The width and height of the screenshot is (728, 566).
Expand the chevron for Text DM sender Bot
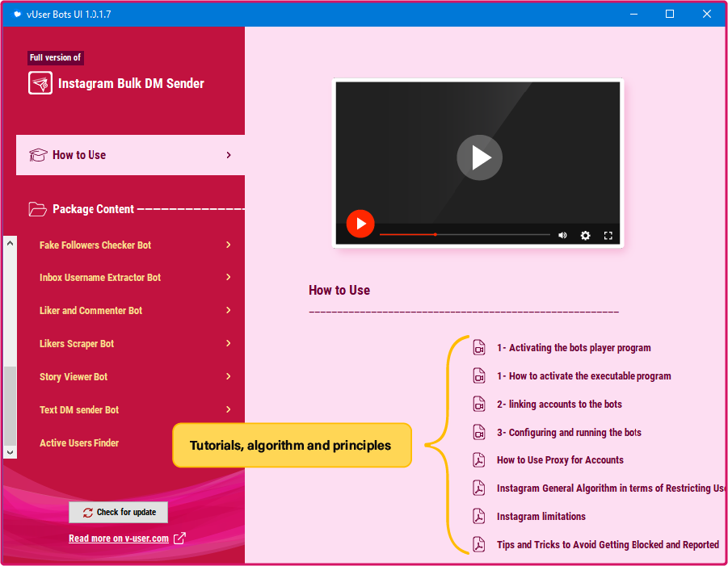(229, 409)
